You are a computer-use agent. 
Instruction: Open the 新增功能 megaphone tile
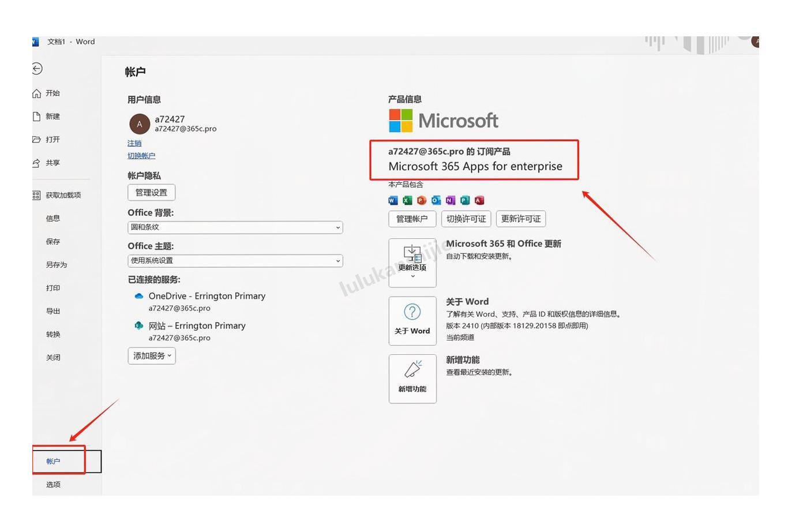point(412,379)
